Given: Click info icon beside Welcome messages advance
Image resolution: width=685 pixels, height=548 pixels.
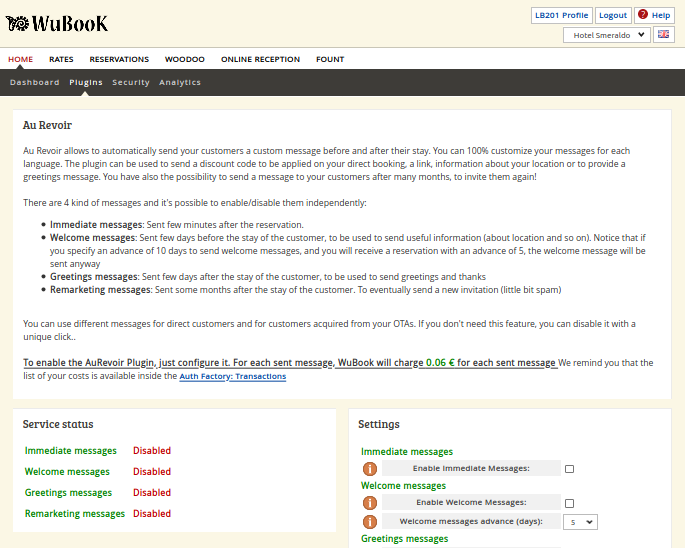Looking at the screenshot, I should pos(370,522).
